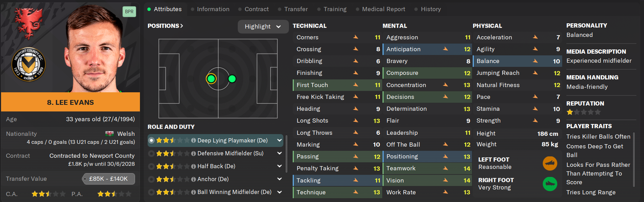The image size is (644, 202).
Task: Open the POSITIONS header link
Action: coord(165,26)
